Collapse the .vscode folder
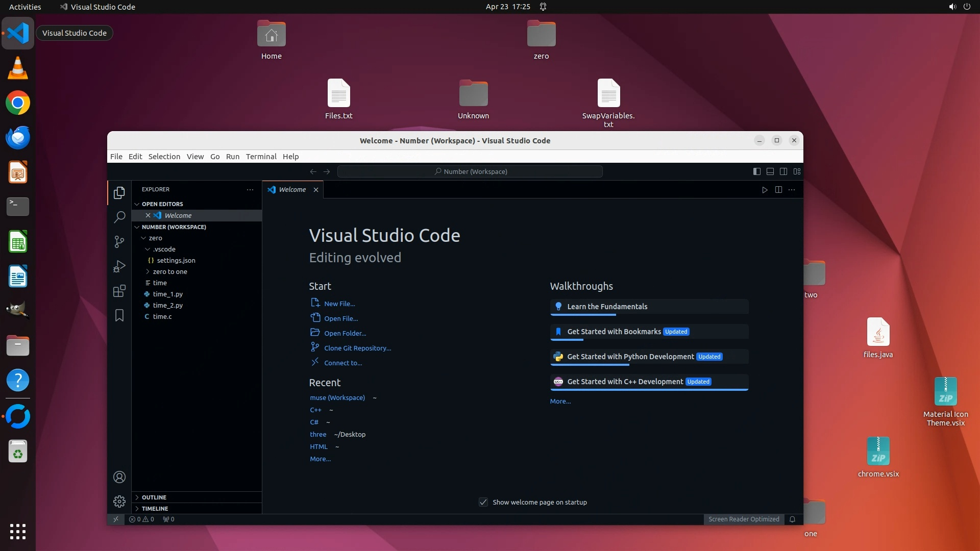980x551 pixels. click(163, 249)
